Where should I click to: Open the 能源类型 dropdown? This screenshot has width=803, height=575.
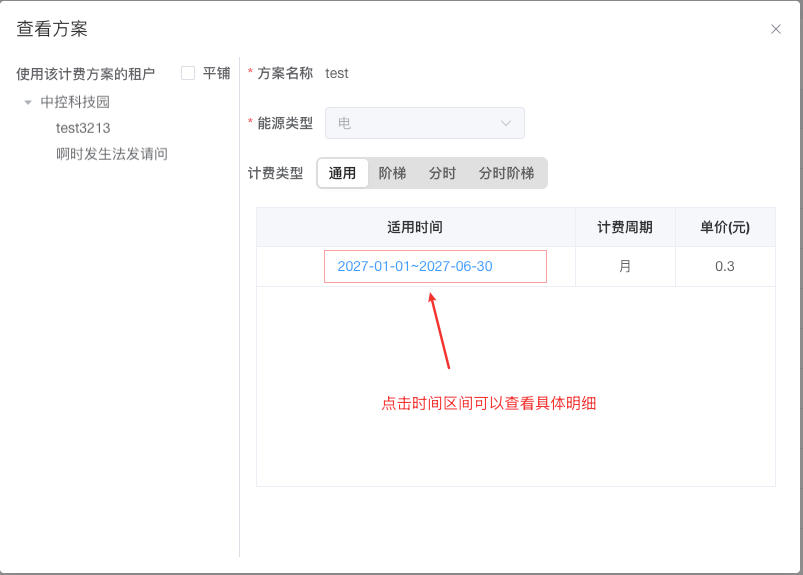(425, 123)
